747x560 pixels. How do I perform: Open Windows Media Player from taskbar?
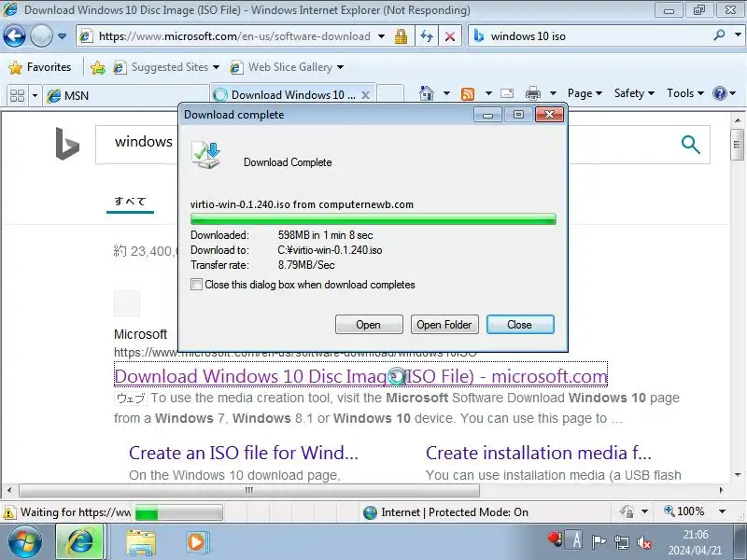pos(196,542)
